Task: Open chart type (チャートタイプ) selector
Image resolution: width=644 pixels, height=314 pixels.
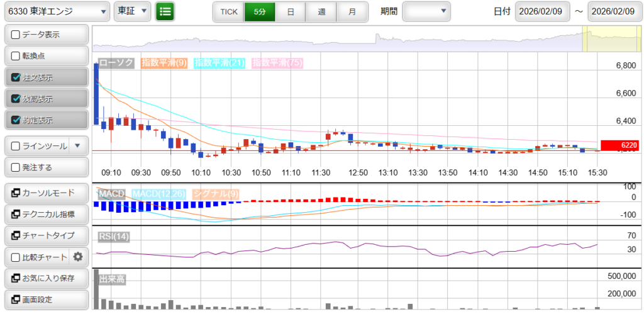Action: click(45, 235)
